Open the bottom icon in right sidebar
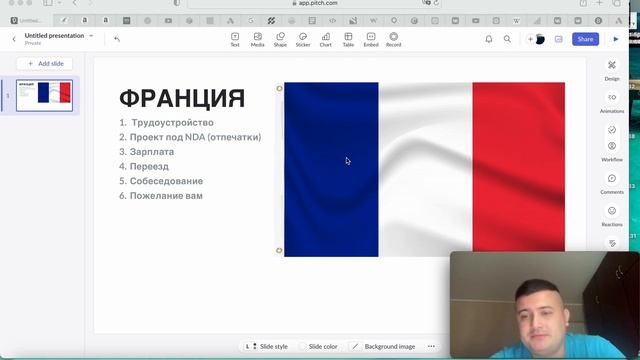 (612, 244)
